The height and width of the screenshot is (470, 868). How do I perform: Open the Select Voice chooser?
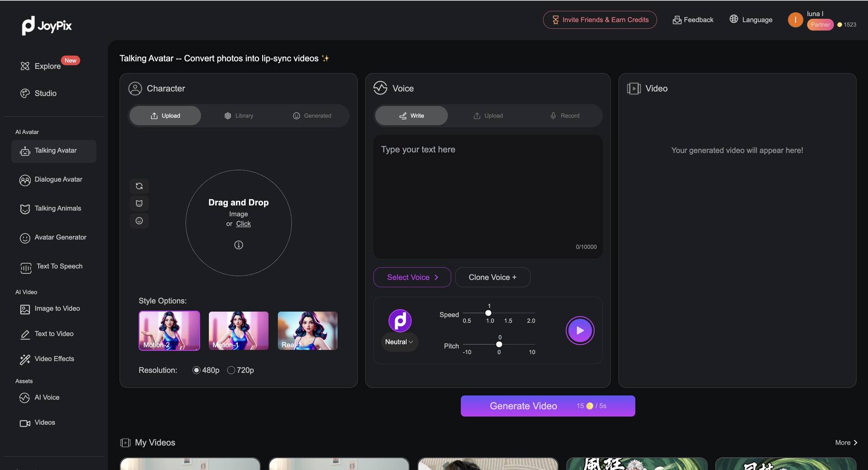[412, 277]
